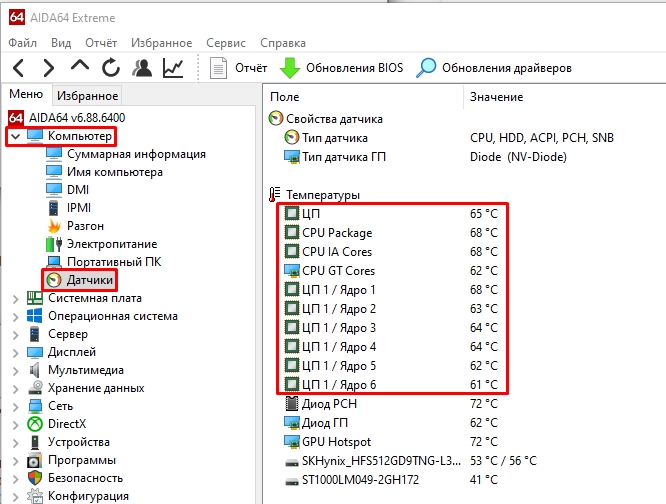Collapse the Компьютер tree node
This screenshot has height=504, width=666.
coord(15,135)
